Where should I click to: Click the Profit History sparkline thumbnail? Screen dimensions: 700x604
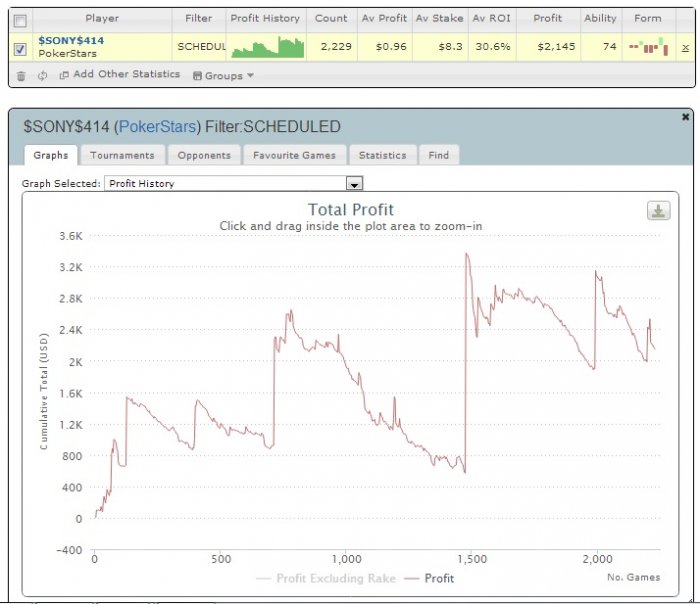(x=267, y=46)
